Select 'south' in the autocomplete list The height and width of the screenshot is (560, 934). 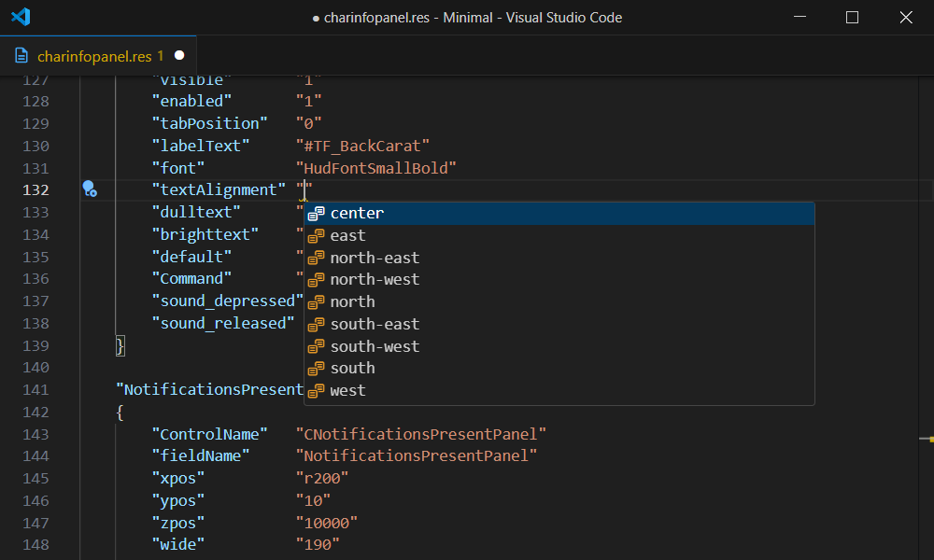coord(559,369)
